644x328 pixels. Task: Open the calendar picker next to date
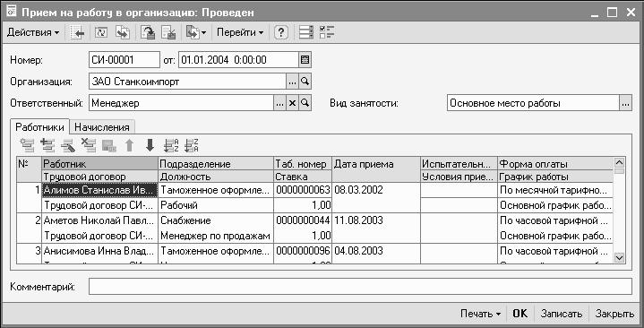point(305,60)
